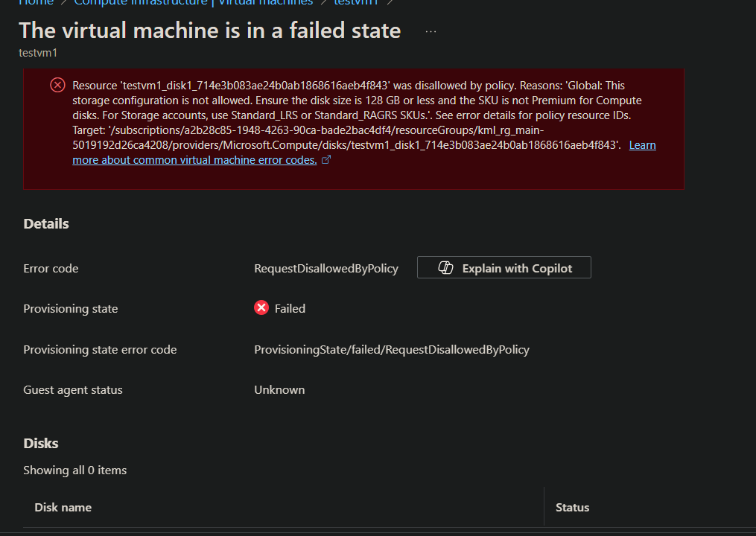Navigate to testvm1 breadcrumb
The height and width of the screenshot is (536, 756).
pyautogui.click(x=356, y=2)
